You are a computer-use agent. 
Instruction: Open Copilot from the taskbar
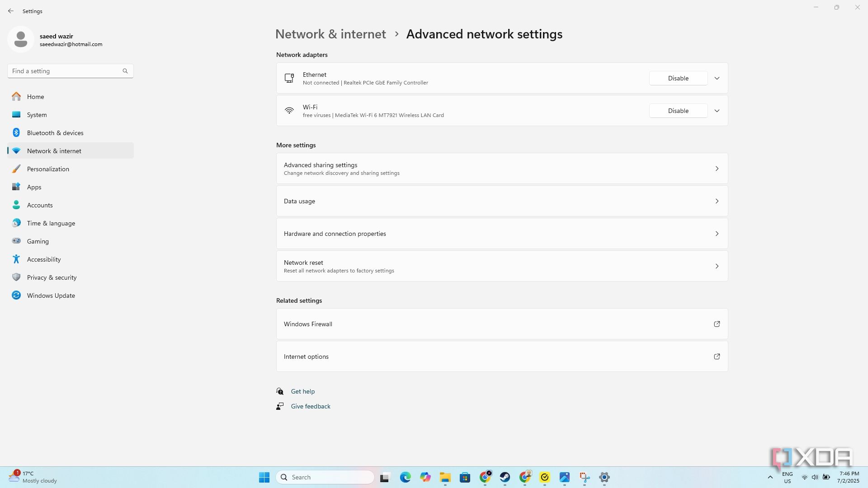pos(425,477)
